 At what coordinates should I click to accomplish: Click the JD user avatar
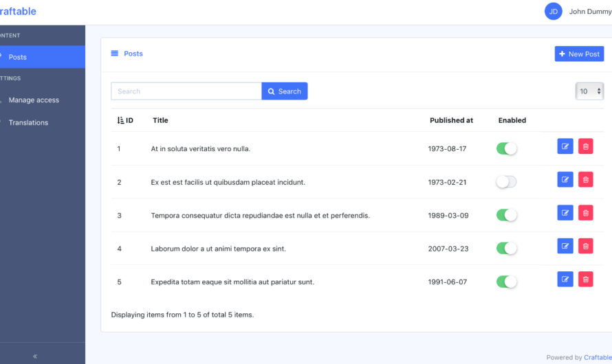(x=553, y=12)
